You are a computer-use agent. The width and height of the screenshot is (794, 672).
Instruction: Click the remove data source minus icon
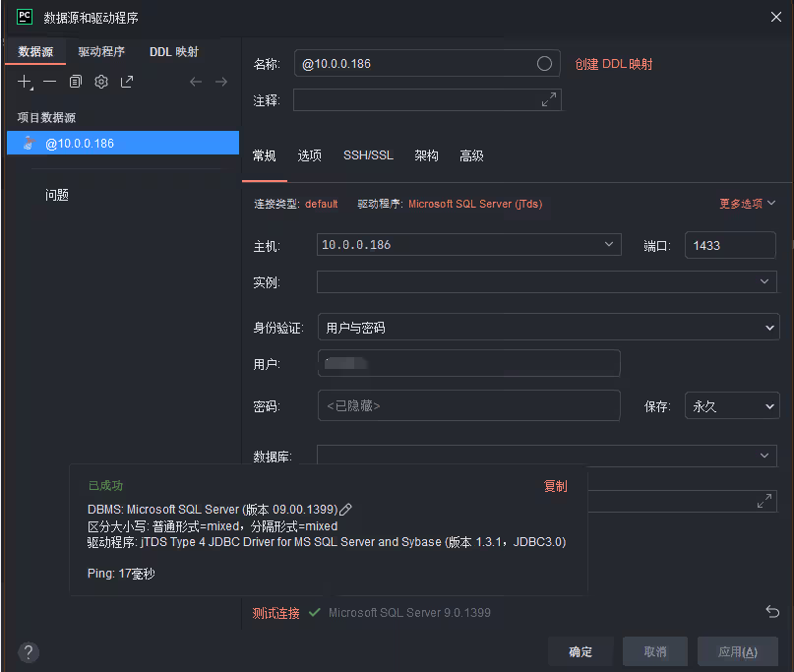point(49,83)
